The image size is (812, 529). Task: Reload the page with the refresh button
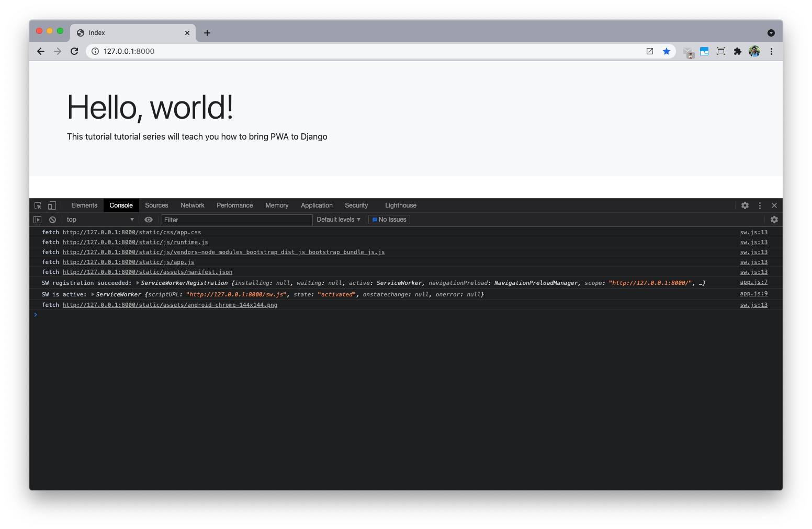tap(74, 51)
